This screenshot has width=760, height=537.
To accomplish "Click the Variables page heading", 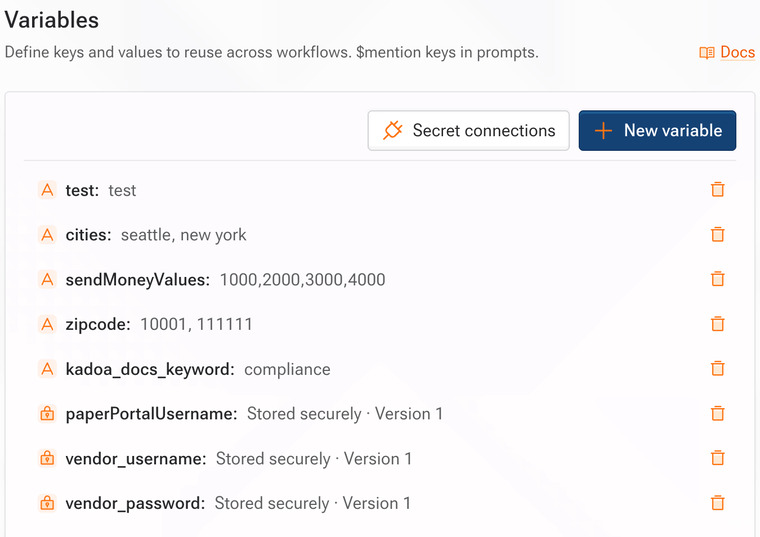I will pyautogui.click(x=52, y=20).
